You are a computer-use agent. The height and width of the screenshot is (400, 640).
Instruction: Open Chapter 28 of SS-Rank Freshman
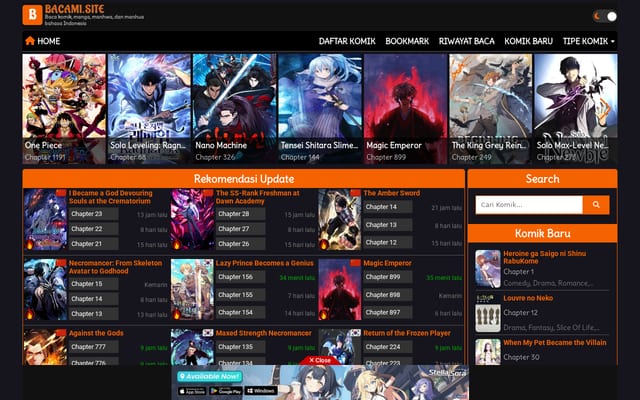[240, 214]
